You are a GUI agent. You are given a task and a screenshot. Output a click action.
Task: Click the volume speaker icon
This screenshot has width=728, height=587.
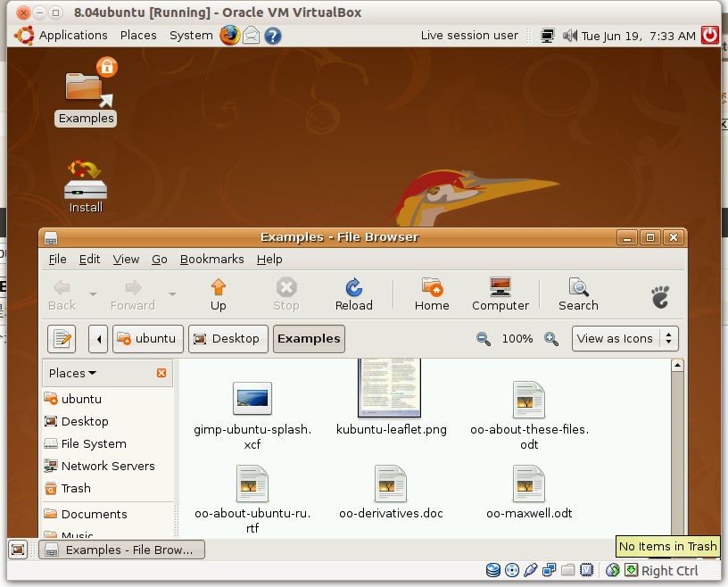pos(570,36)
